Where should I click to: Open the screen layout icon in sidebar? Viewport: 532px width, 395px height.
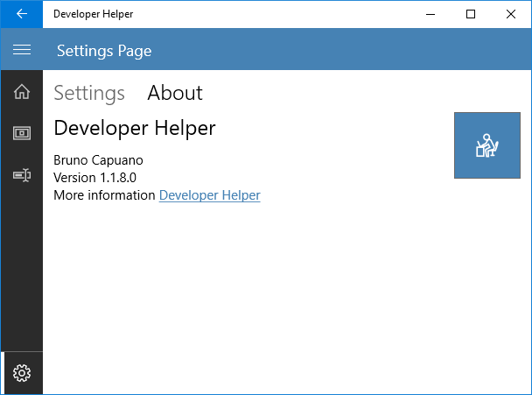(21, 133)
